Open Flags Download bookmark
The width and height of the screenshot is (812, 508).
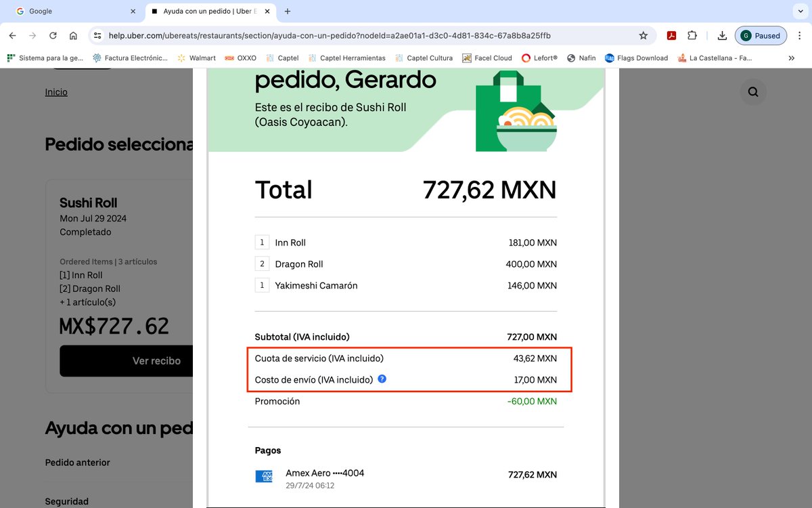click(636, 58)
